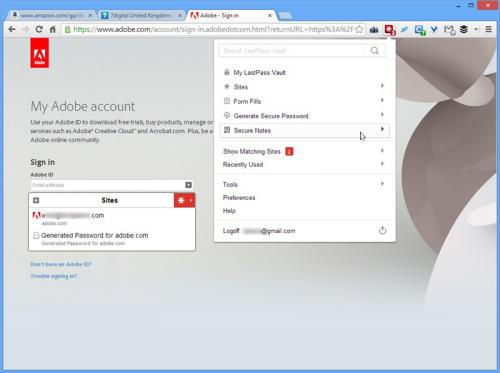Expand the Form Fills submenu arrow
Screen dimensions: 500x373
tap(382, 100)
